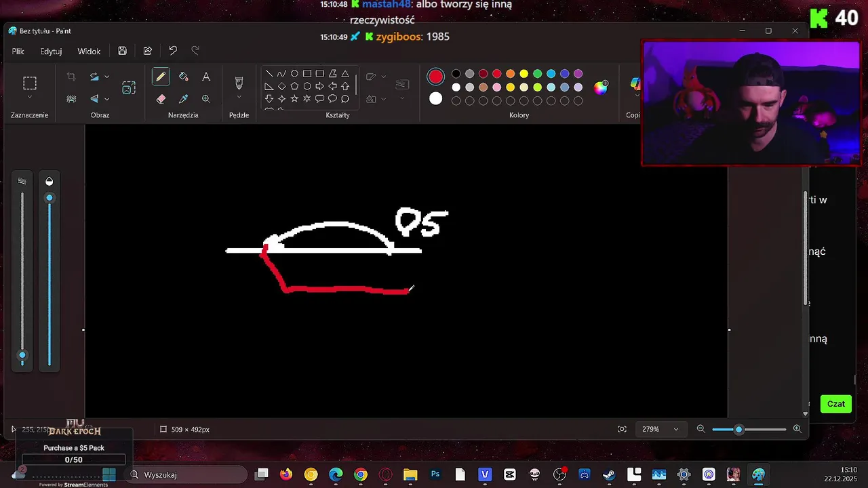This screenshot has height=488, width=868.
Task: Choose the Line shape
Action: click(269, 73)
